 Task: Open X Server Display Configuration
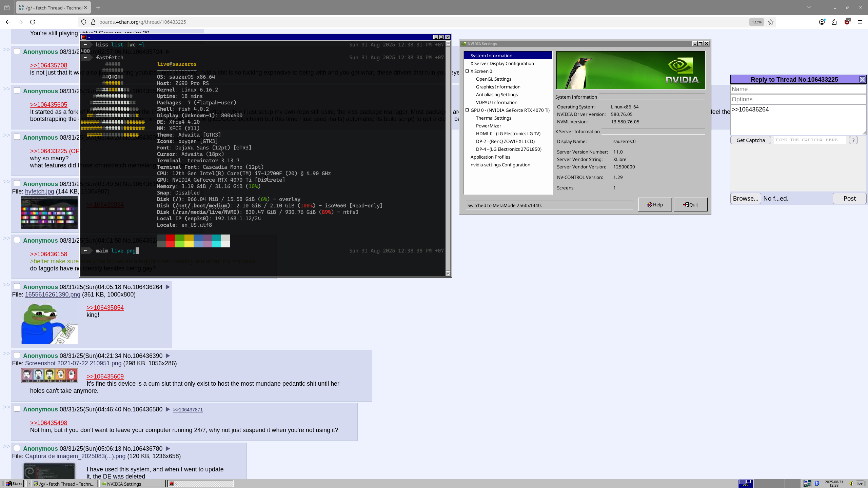[x=502, y=63]
